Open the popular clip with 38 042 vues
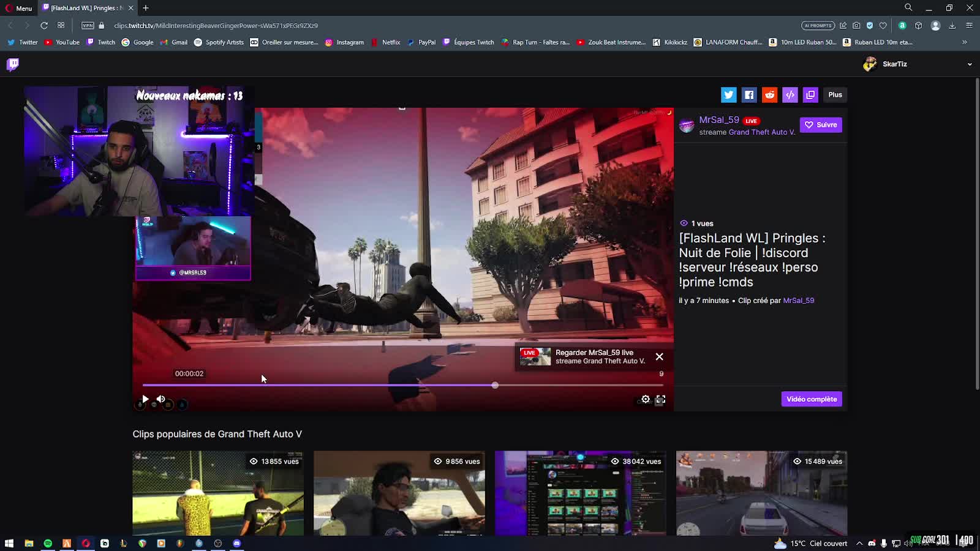The width and height of the screenshot is (980, 551). 581,493
